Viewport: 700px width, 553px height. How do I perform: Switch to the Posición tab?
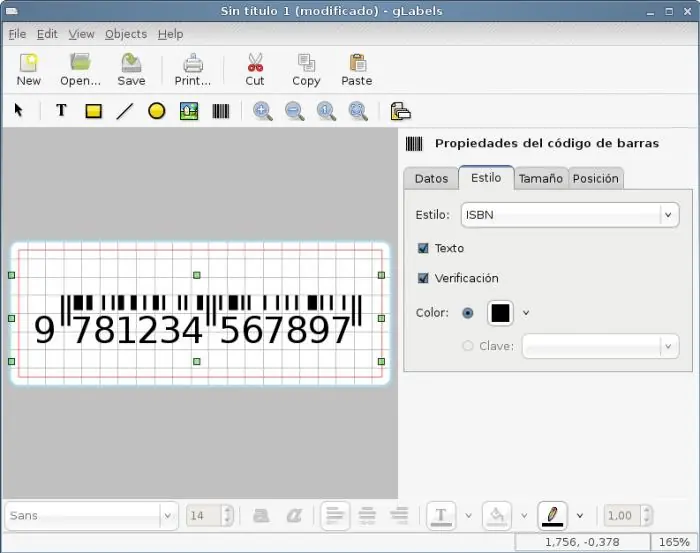[596, 179]
